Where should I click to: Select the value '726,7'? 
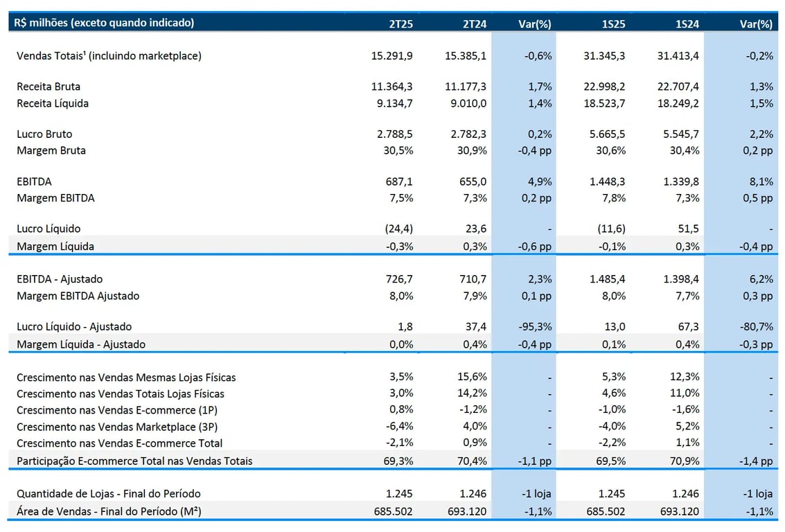pos(399,279)
